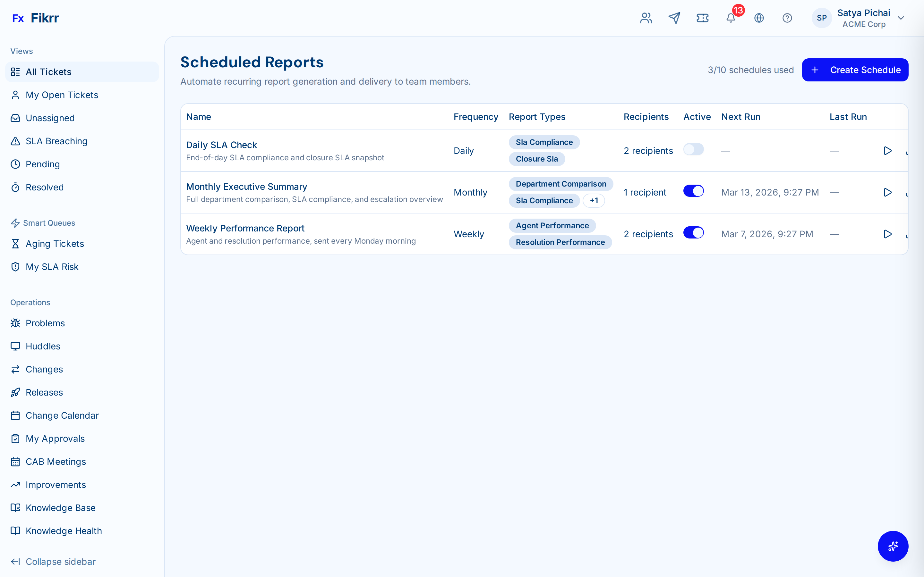
Task: Open the ticket icon in the header
Action: pyautogui.click(x=703, y=18)
